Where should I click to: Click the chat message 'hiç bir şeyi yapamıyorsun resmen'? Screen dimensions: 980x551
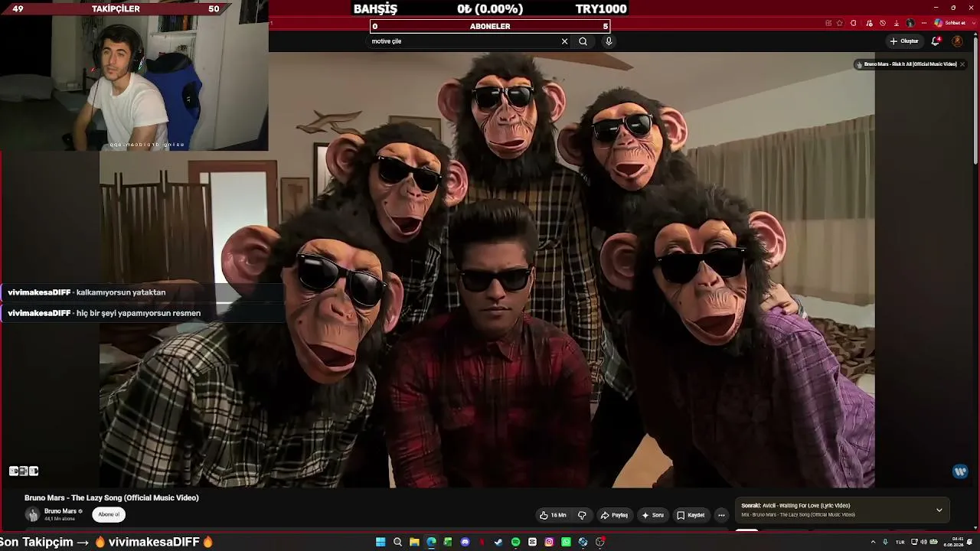point(139,313)
